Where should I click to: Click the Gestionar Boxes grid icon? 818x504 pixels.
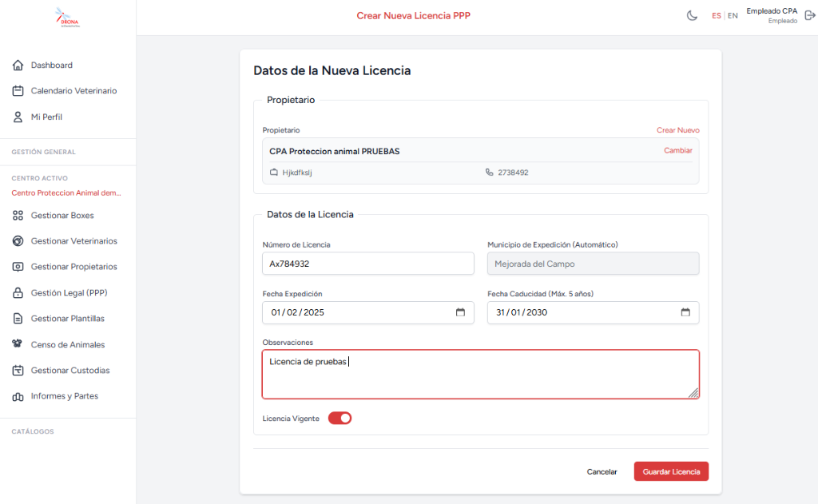click(x=18, y=215)
